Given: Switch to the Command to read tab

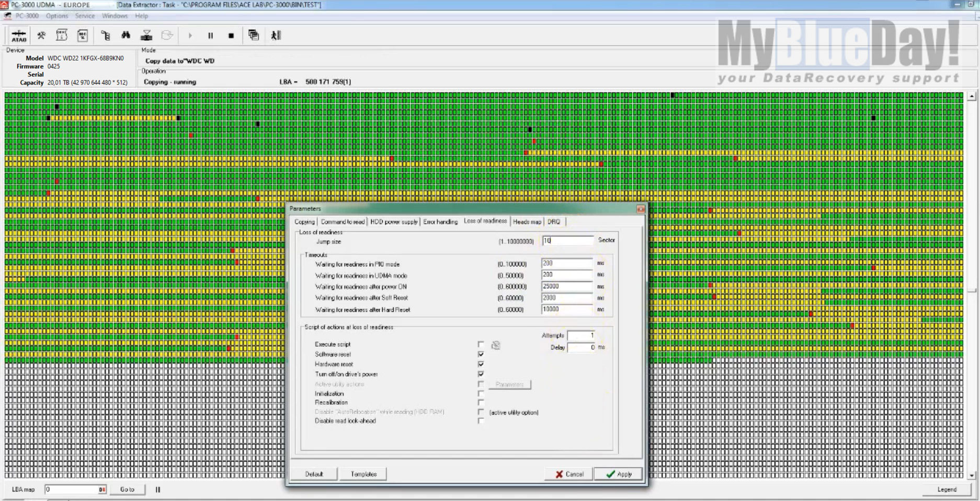Looking at the screenshot, I should (x=343, y=222).
